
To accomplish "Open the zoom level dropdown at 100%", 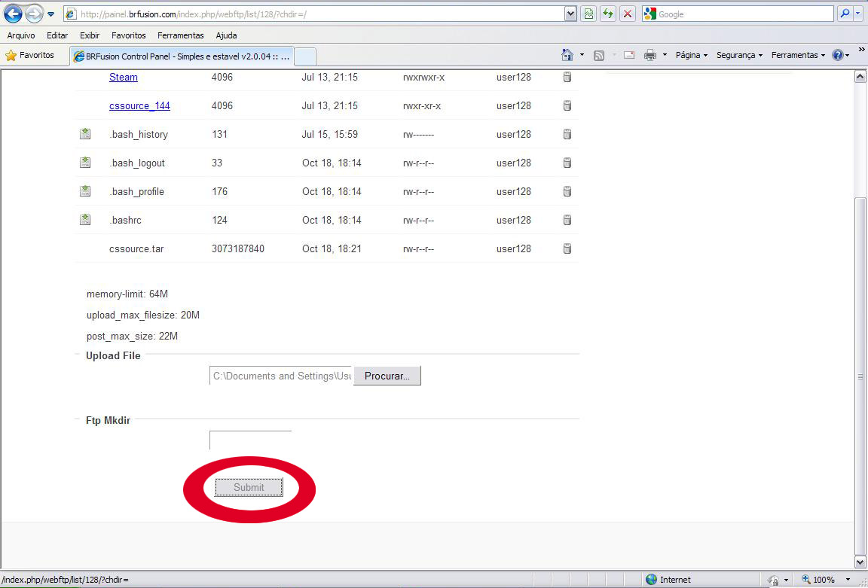I will point(823,580).
